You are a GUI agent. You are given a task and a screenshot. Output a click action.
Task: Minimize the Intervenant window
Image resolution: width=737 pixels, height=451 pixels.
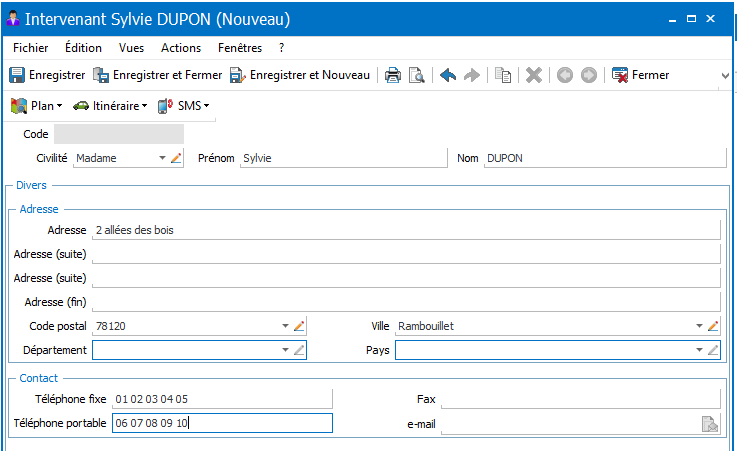tap(673, 19)
